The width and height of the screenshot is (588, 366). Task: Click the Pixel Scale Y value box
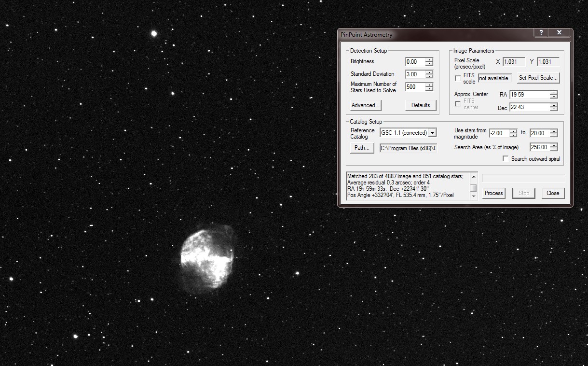pos(548,62)
